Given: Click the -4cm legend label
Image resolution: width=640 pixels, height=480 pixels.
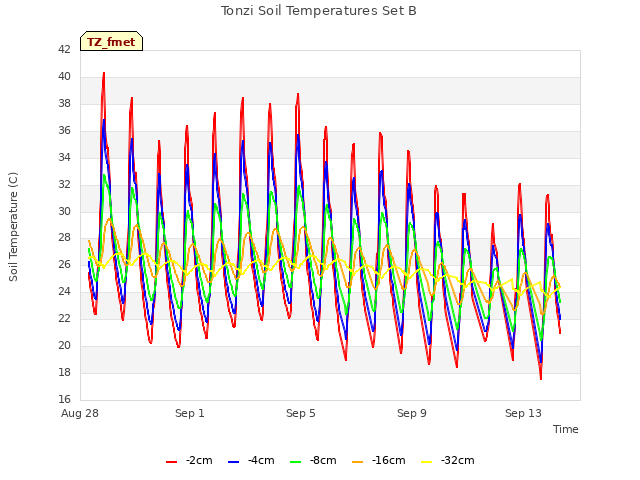Looking at the screenshot, I should tap(261, 460).
